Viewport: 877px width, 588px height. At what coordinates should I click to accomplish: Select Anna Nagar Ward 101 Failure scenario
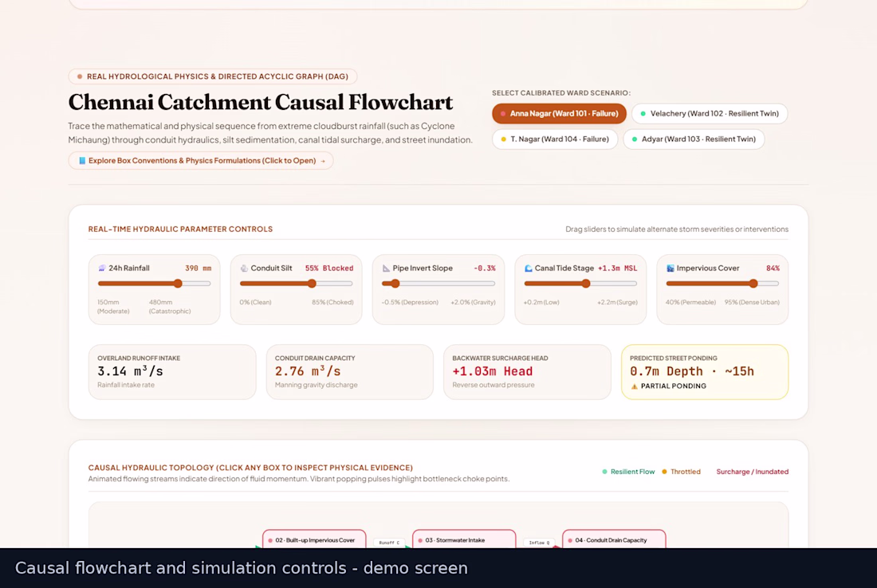559,113
